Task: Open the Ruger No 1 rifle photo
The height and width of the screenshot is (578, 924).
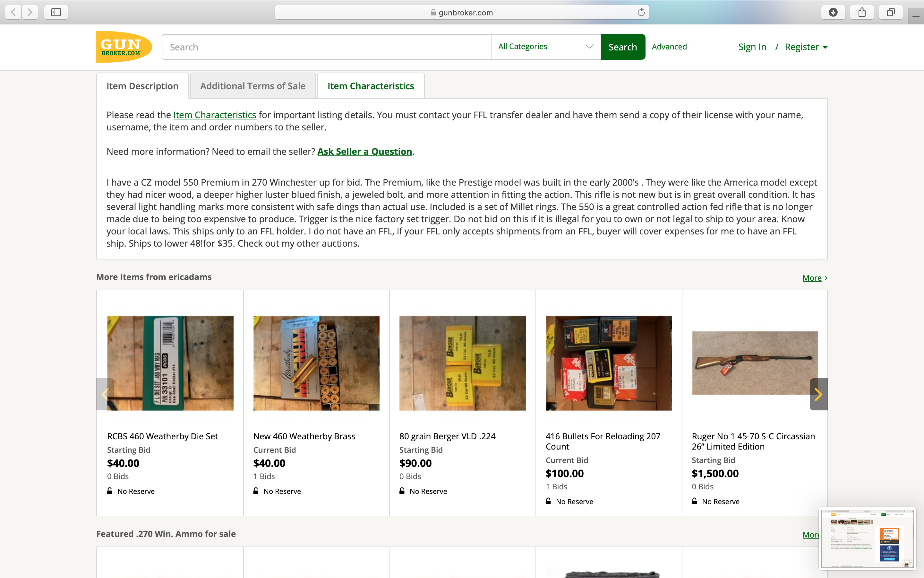Action: coord(755,363)
